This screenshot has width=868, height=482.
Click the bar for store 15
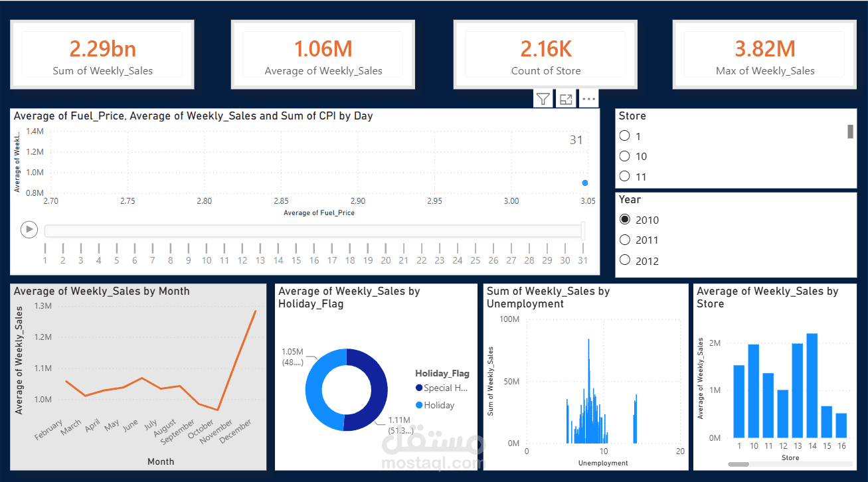pos(827,422)
